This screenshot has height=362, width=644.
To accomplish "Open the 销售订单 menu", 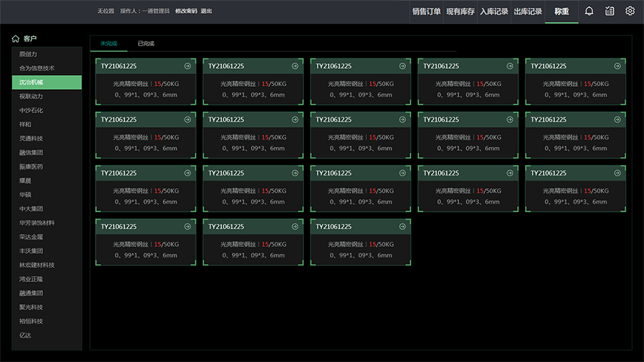I will [x=427, y=11].
